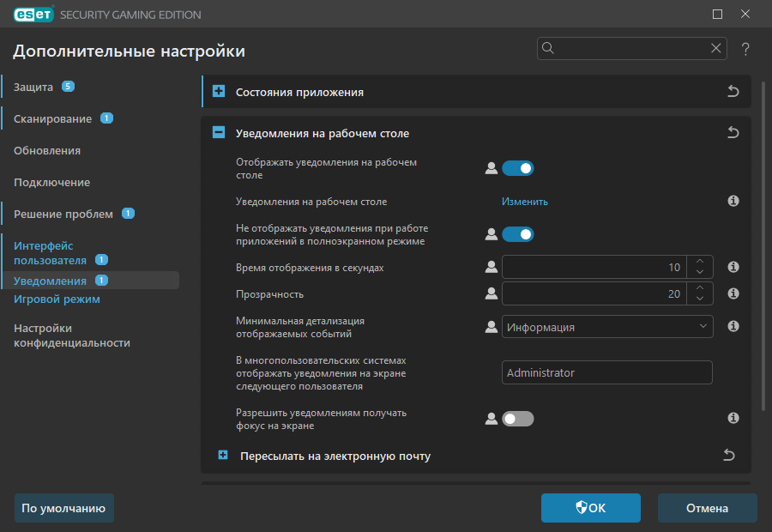Screen dimensions: 772x532
Task: Expand the Состояния приложения section
Action: pyautogui.click(x=219, y=91)
